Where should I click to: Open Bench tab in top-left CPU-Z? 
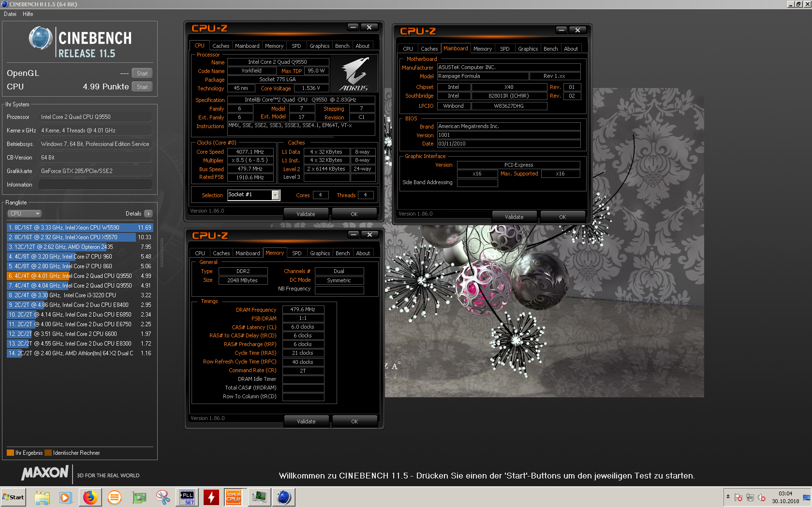click(342, 46)
